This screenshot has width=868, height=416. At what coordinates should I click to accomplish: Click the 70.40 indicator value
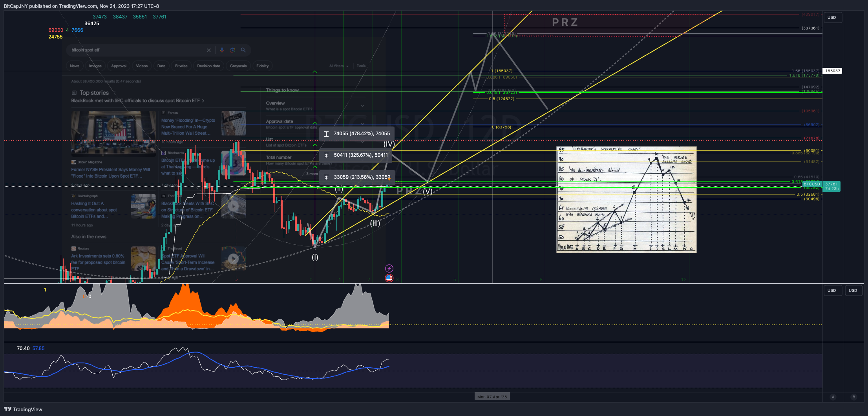(x=23, y=348)
